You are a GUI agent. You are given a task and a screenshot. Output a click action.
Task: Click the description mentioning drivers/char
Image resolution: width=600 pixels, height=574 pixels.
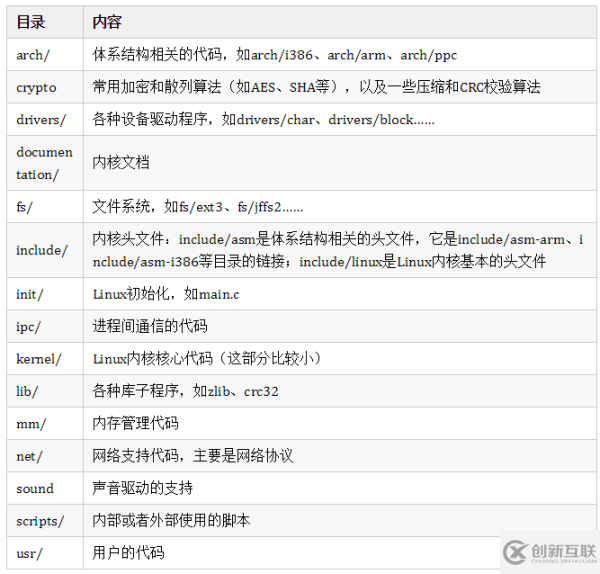(340, 119)
